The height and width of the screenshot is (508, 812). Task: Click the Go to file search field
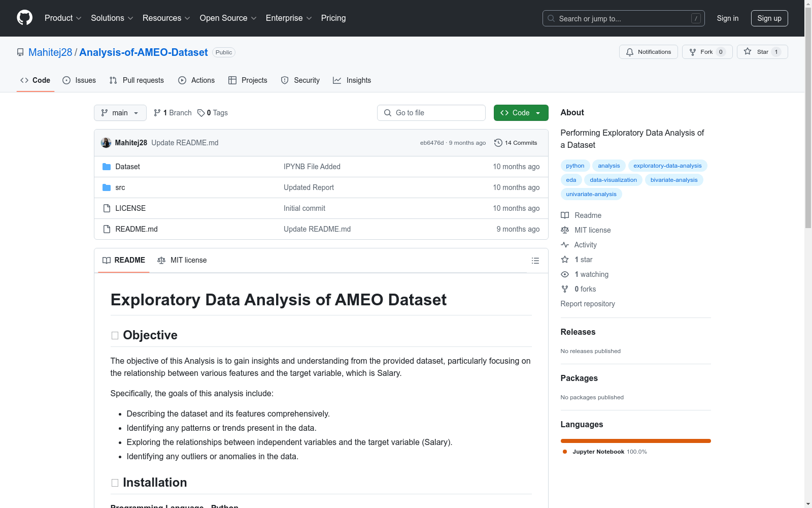[x=431, y=113]
